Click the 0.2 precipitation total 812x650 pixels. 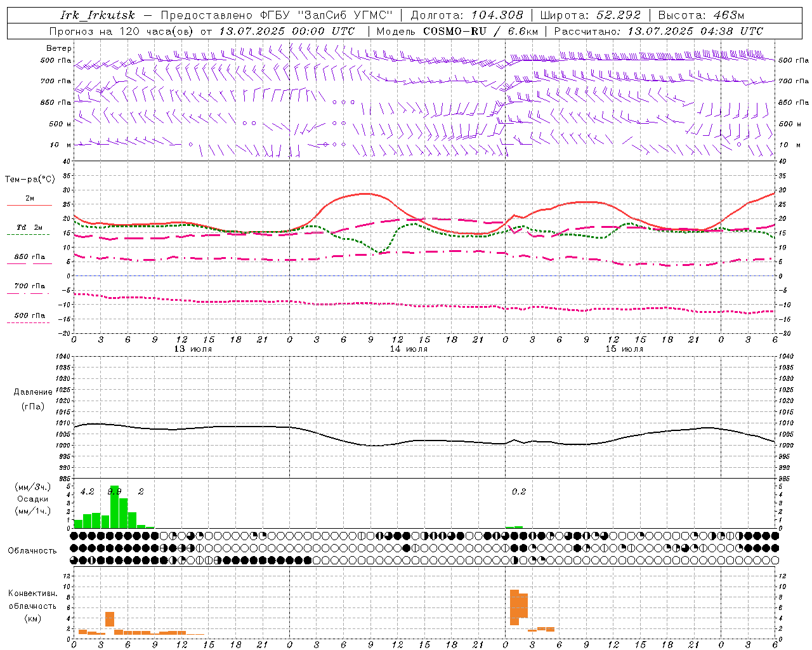(519, 492)
